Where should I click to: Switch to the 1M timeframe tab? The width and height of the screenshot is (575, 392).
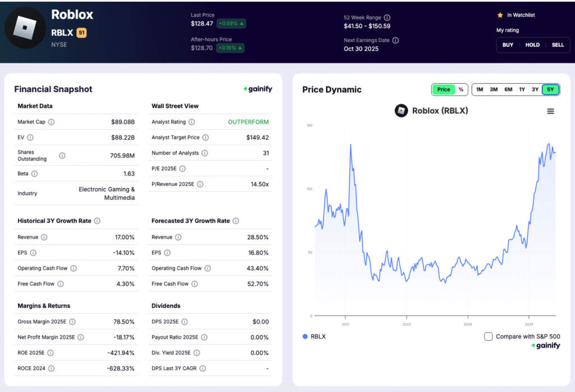coord(480,89)
